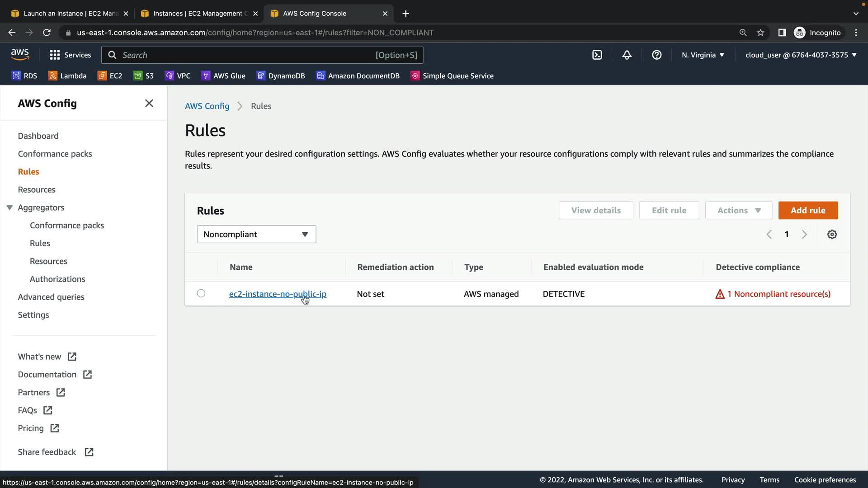This screenshot has height=488, width=868.
Task: Select the ec2-instance-no-public-ip radio button
Action: pyautogui.click(x=201, y=294)
